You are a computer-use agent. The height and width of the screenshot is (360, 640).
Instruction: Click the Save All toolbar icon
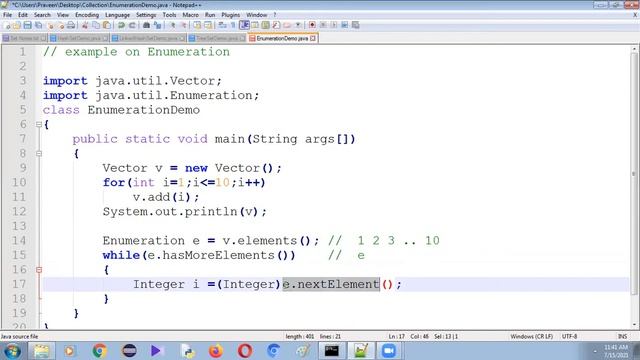[38, 25]
